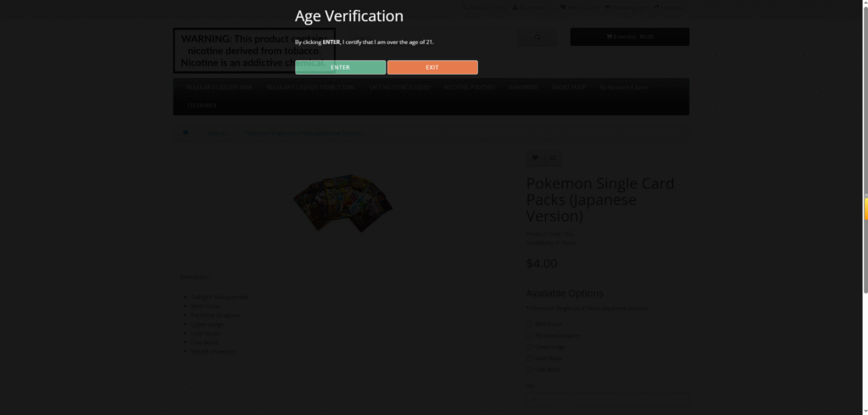Open the cart items total button
The height and width of the screenshot is (415, 868).
(x=630, y=36)
